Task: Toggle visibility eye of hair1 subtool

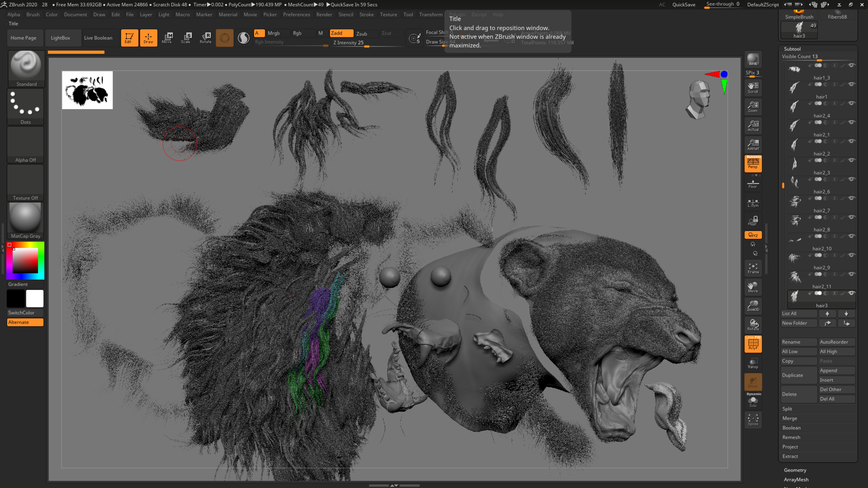Action: pos(851,84)
